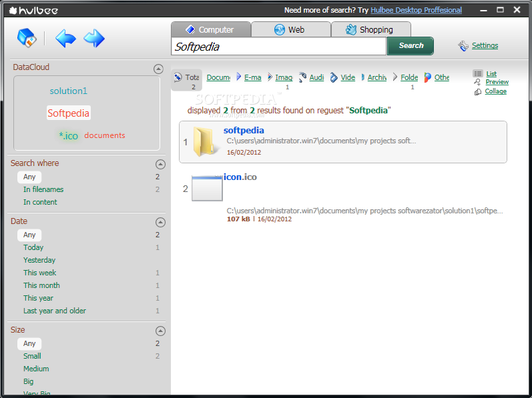Image resolution: width=532 pixels, height=398 pixels.
Task: Switch to Preview view
Action: (497, 82)
